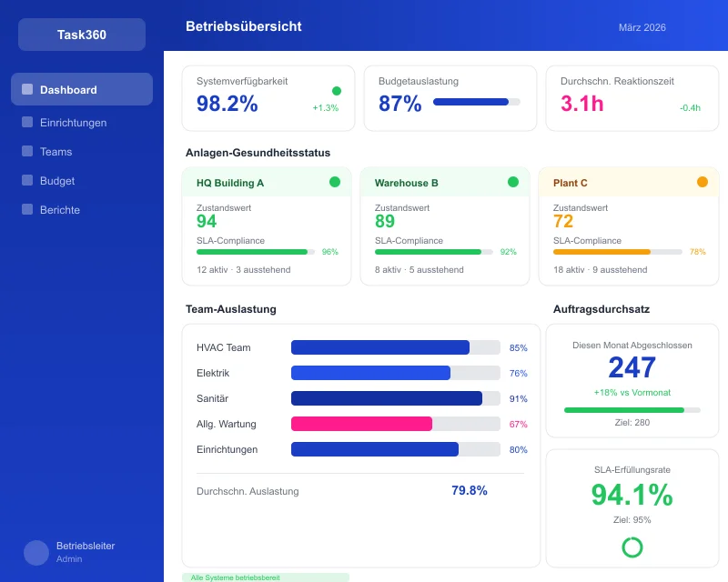Open the März 2026 date selector
Screen dimensions: 728x582
(x=642, y=27)
